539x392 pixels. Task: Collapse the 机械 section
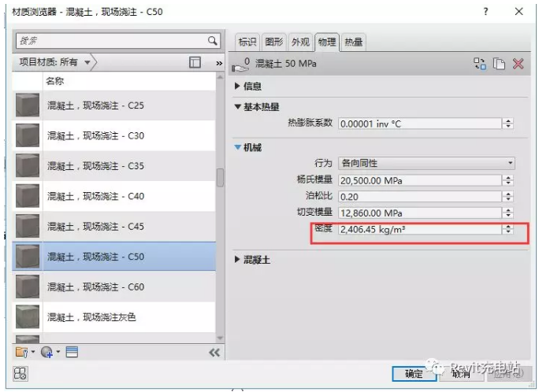[x=237, y=147]
